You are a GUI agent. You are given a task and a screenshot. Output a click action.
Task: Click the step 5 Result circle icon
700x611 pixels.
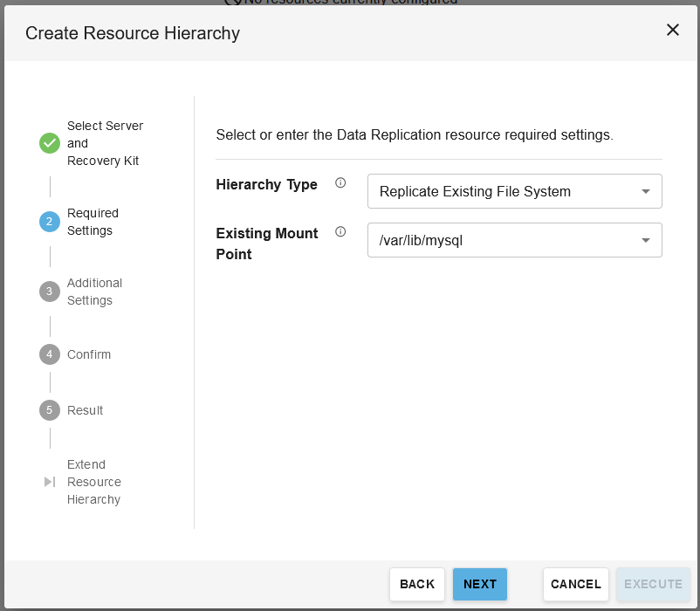click(50, 410)
